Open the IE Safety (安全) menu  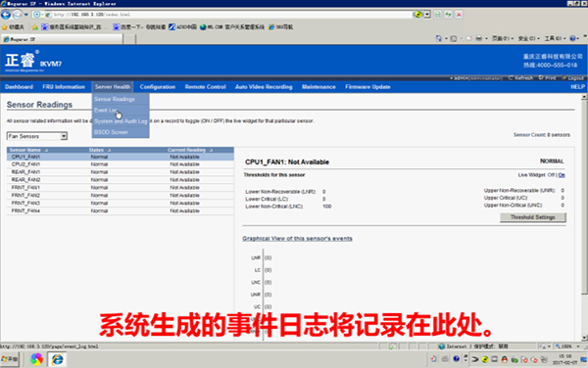(528, 38)
